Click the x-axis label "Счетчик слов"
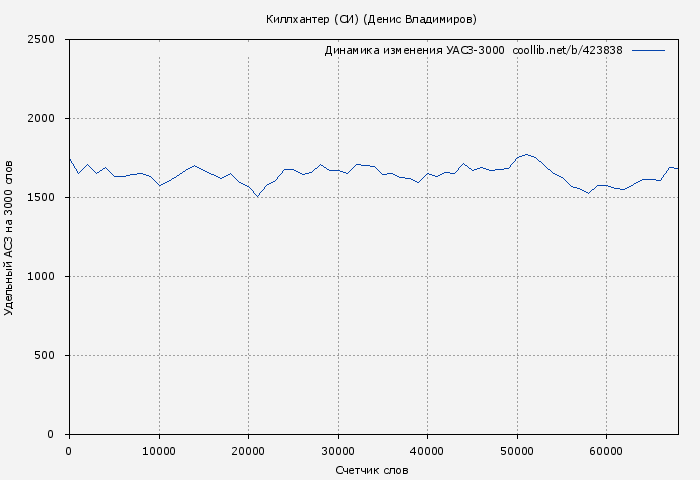 [372, 470]
